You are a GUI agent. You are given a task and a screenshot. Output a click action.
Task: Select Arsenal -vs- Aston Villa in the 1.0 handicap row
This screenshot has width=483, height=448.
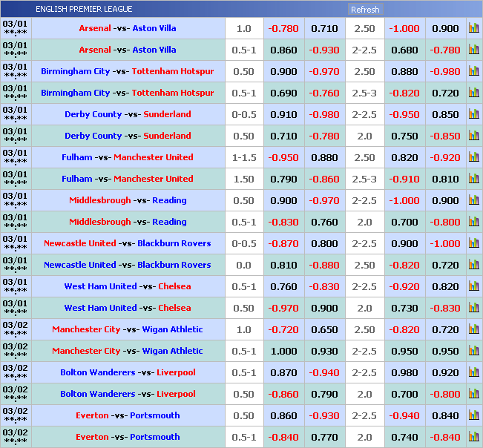[x=128, y=28]
